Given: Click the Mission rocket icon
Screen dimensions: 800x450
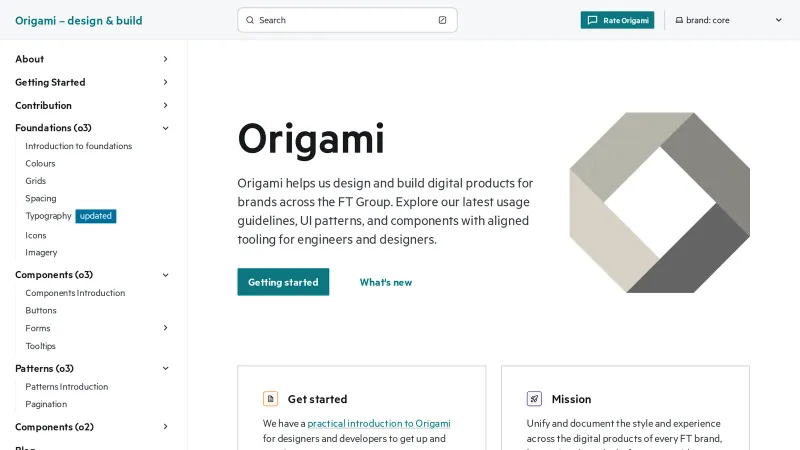Looking at the screenshot, I should pyautogui.click(x=534, y=399).
